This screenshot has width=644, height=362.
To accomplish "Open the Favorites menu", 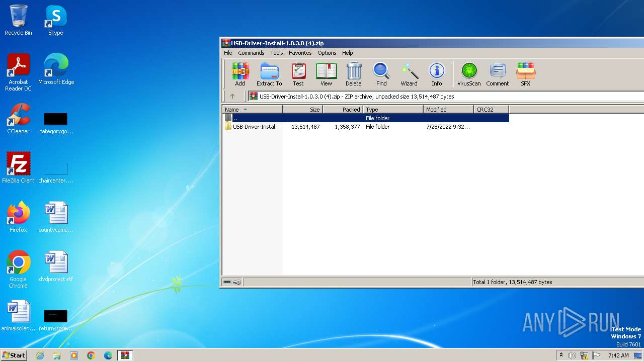I will click(300, 53).
